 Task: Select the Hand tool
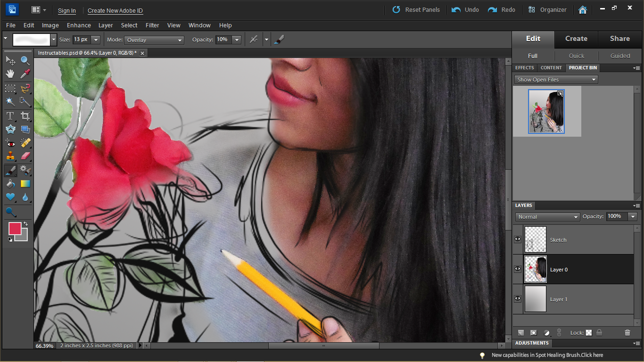[x=10, y=74]
